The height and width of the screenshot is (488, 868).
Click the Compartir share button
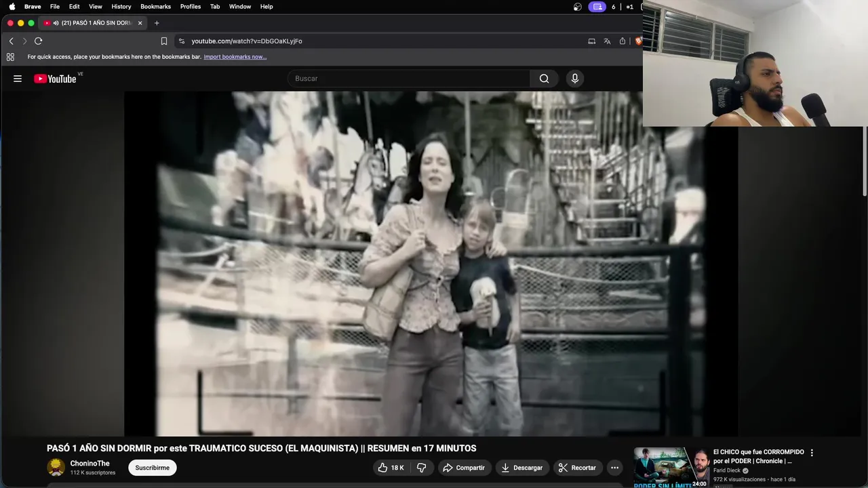464,468
